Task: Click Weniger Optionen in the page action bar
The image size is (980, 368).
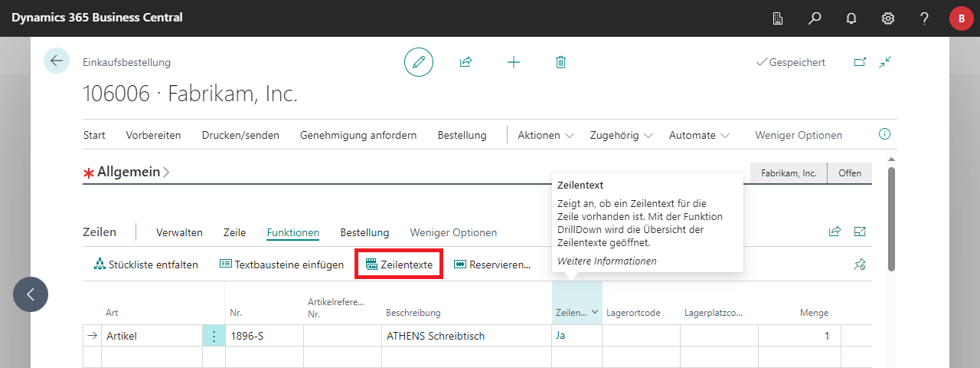Action: (x=799, y=135)
